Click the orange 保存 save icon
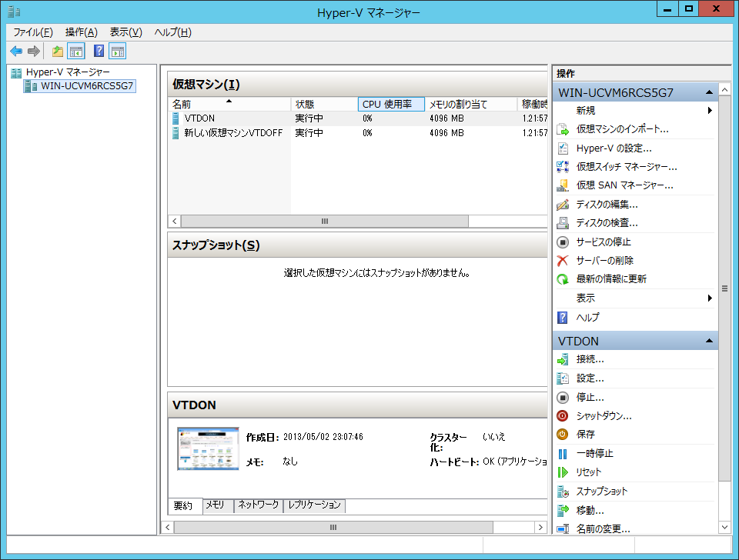This screenshot has width=739, height=560. point(563,435)
